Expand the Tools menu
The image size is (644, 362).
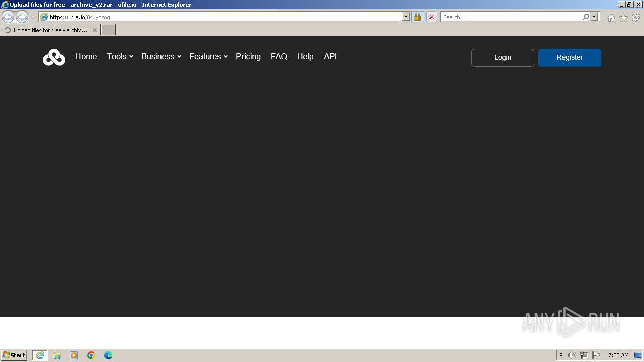120,57
